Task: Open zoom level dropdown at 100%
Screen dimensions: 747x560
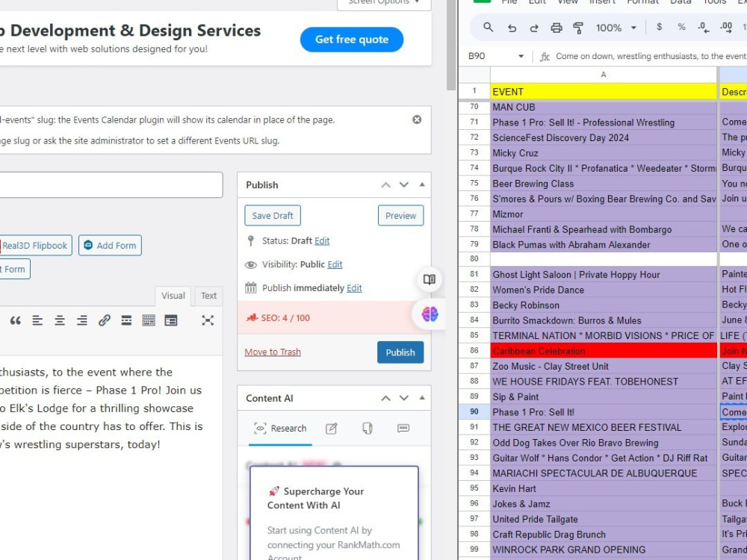Action: coord(633,28)
